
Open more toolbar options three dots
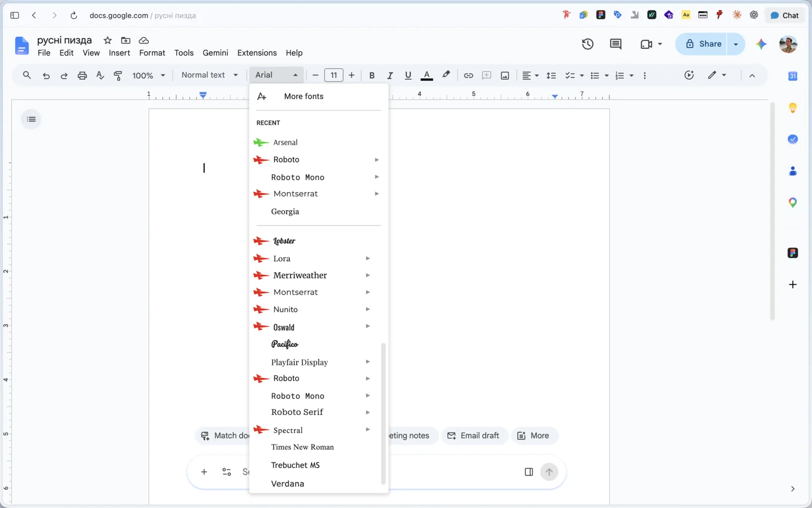point(645,75)
